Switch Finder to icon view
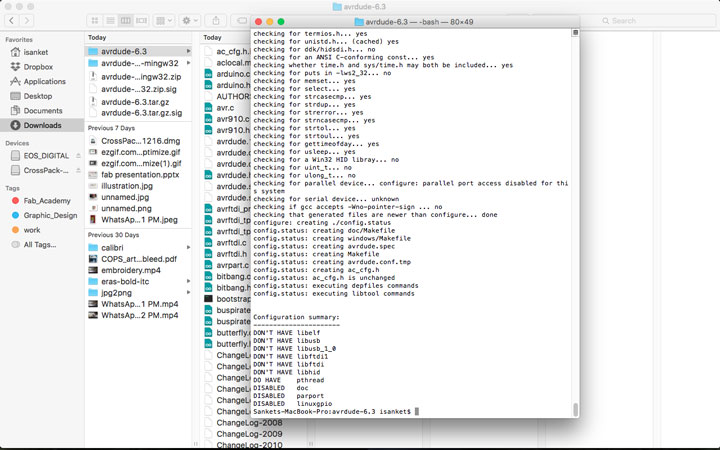The image size is (720, 450). pos(95,21)
